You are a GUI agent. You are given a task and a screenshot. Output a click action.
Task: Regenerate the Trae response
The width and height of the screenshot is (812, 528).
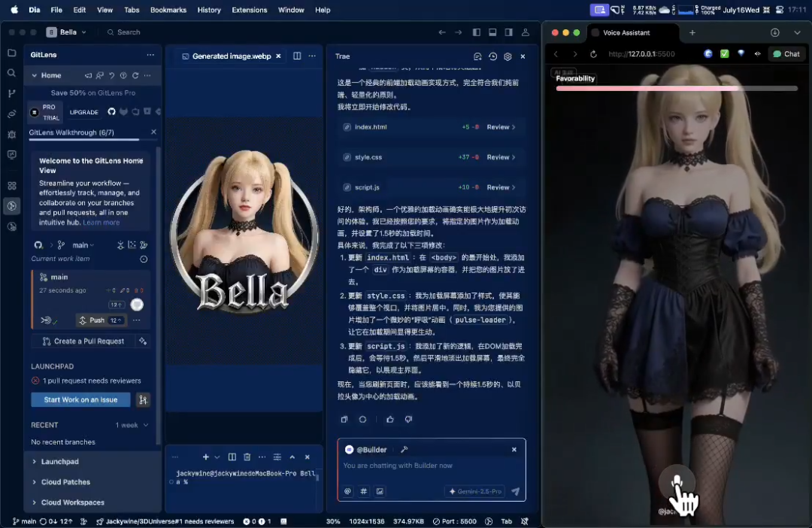(362, 419)
